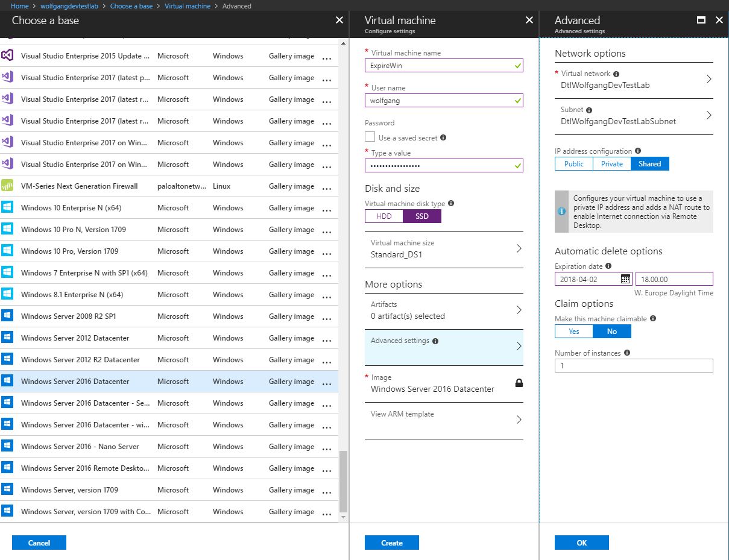Click info icon next to Virtual machine disk type
This screenshot has height=560, width=729.
(x=451, y=204)
